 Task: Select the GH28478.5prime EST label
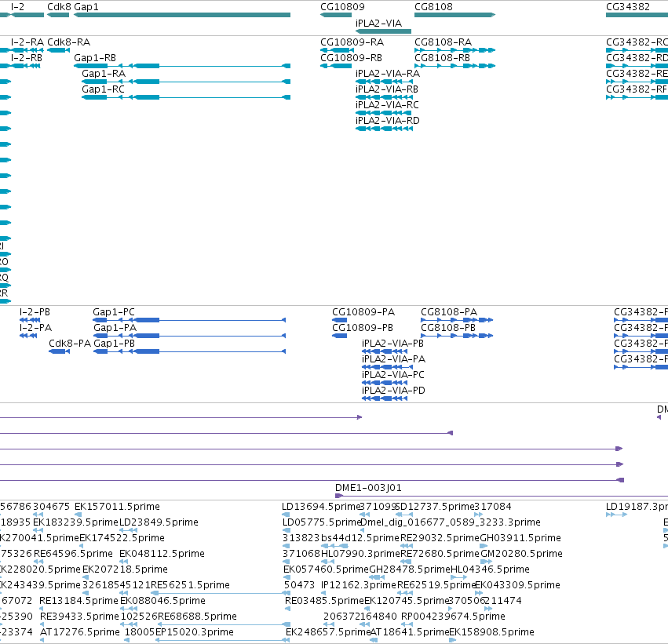click(410, 569)
